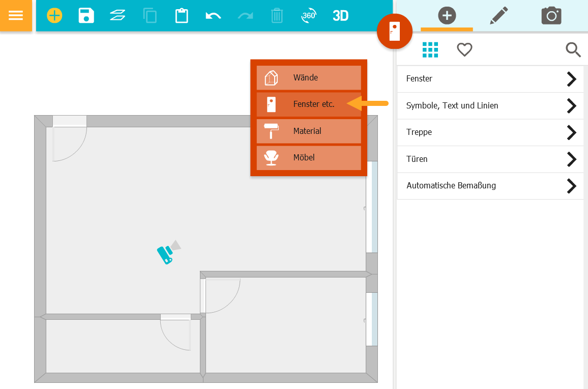
Task: Undo the last action
Action: pyautogui.click(x=213, y=16)
